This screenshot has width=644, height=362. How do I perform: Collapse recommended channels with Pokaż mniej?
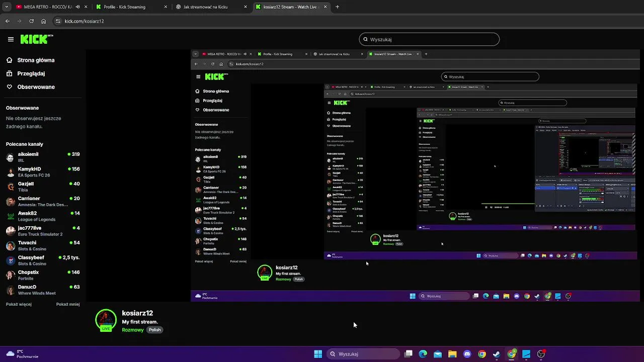click(x=68, y=304)
